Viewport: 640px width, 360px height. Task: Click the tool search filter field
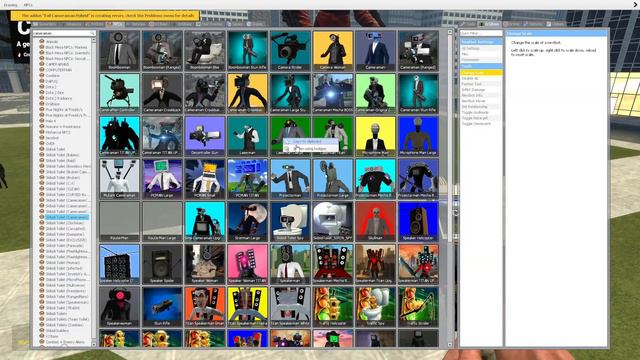click(481, 33)
